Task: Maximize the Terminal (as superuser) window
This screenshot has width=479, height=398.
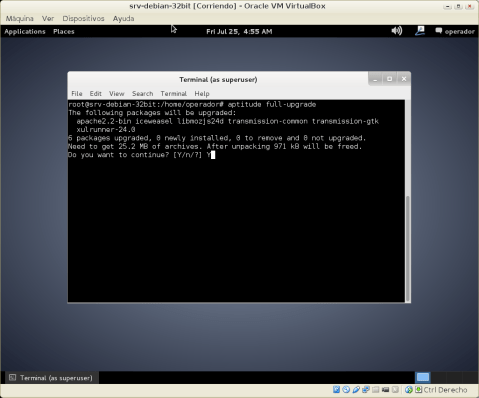Action: 389,79
